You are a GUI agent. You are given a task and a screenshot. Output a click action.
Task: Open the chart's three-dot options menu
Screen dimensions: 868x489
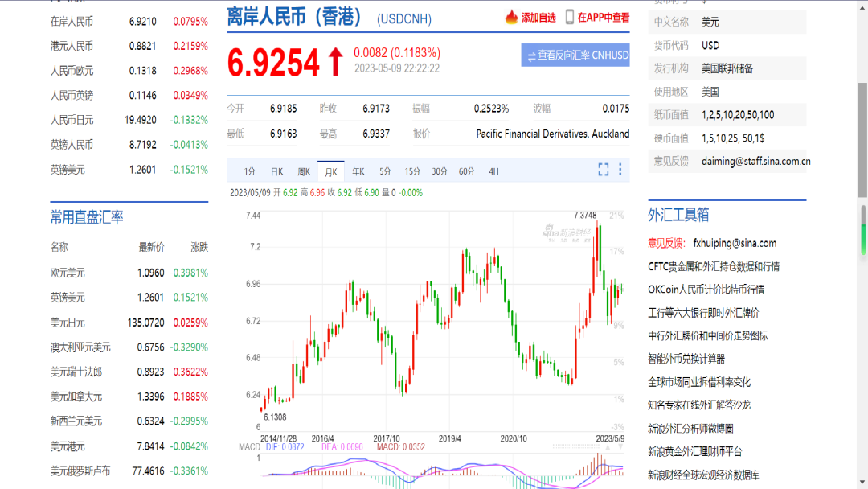pyautogui.click(x=618, y=169)
